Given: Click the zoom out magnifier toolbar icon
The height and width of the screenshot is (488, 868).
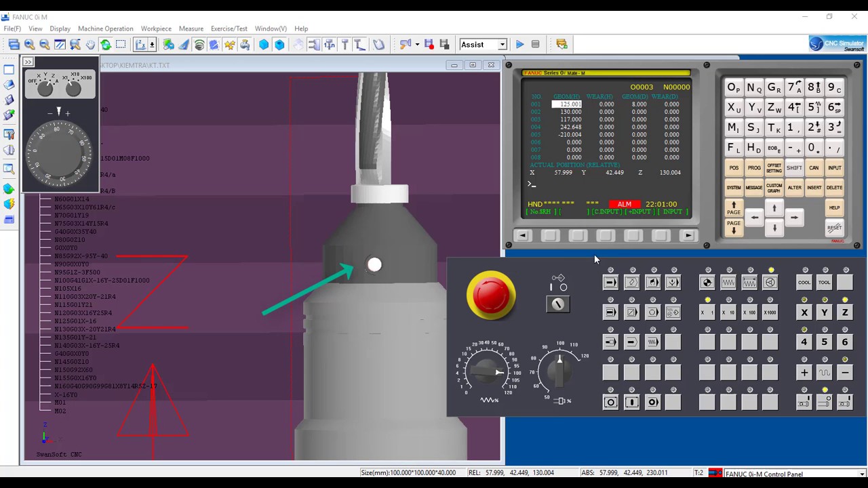Looking at the screenshot, I should pos(45,44).
